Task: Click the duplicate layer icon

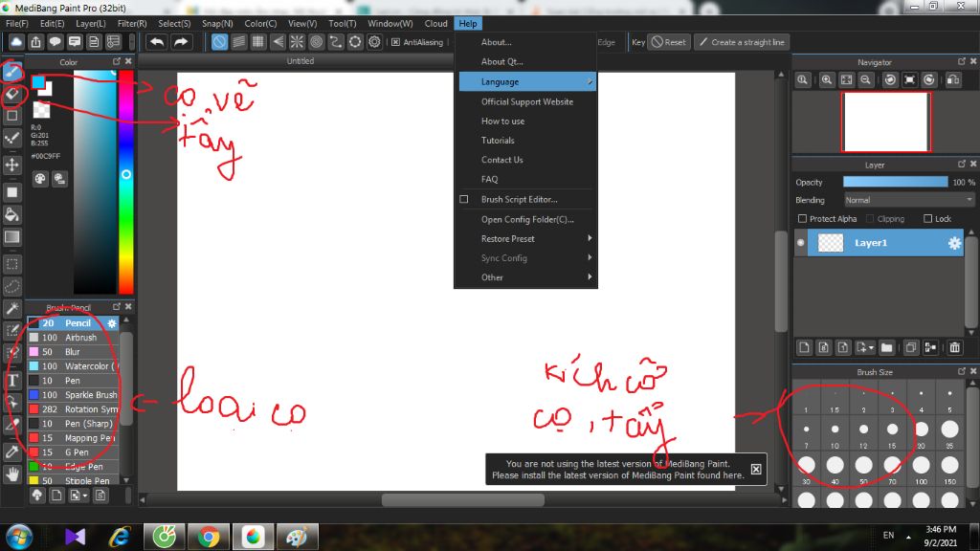Action: 911,347
